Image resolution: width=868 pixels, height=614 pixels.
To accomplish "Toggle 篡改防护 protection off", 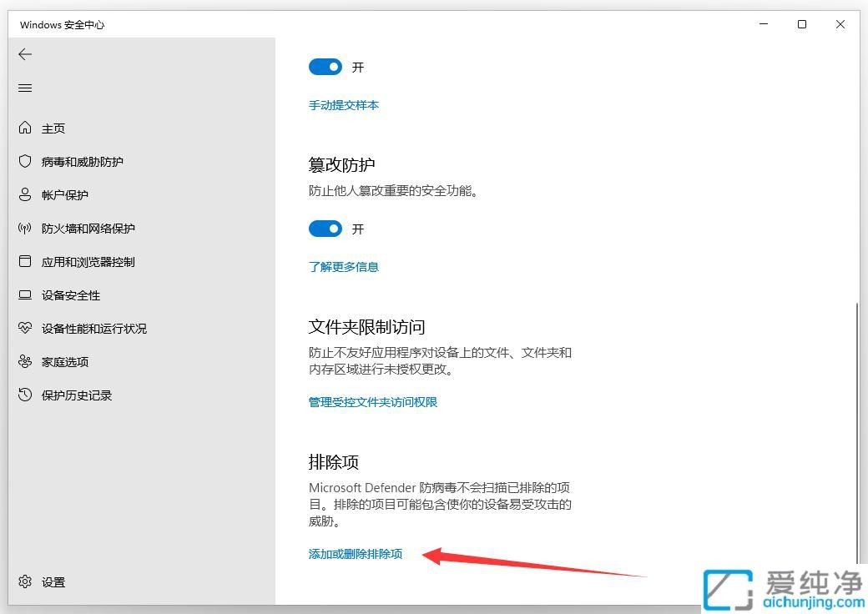I will pyautogui.click(x=325, y=229).
